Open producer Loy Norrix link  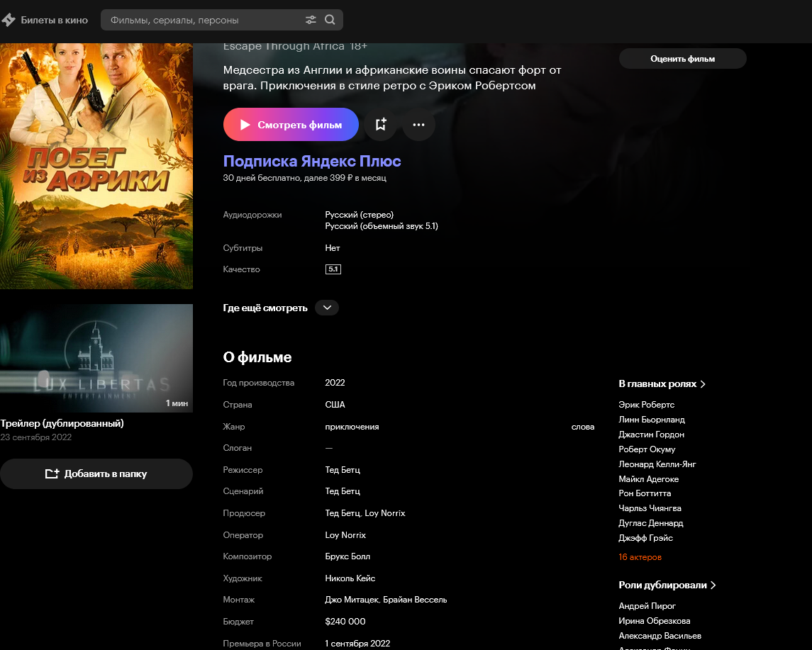(x=385, y=513)
